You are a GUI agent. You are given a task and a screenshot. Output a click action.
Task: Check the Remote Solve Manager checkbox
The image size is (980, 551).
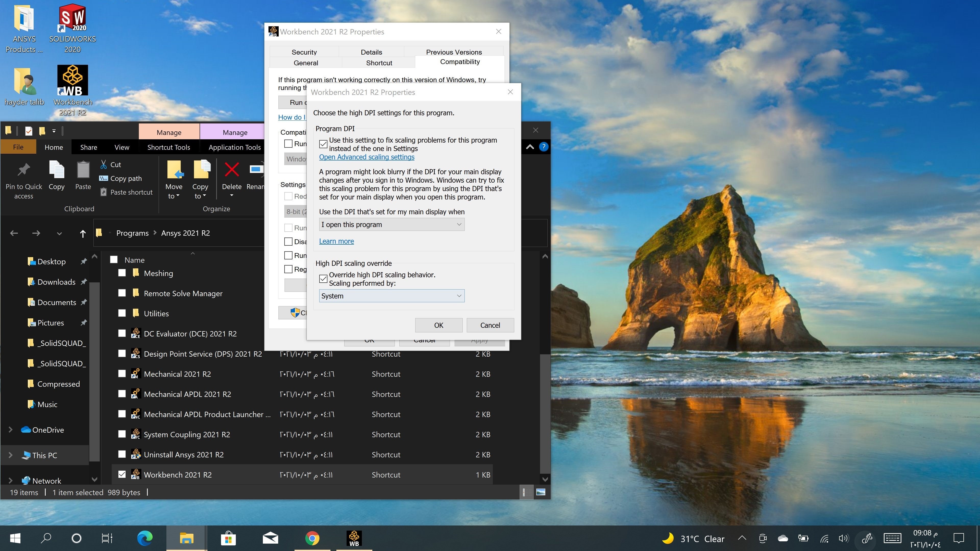pyautogui.click(x=122, y=293)
